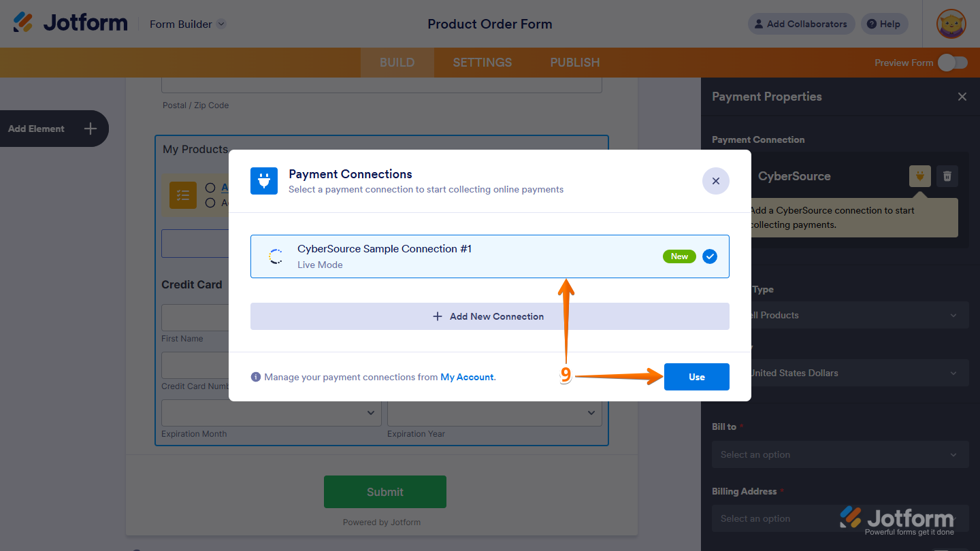
Task: Switch to the PUBLISH tab
Action: [x=574, y=62]
